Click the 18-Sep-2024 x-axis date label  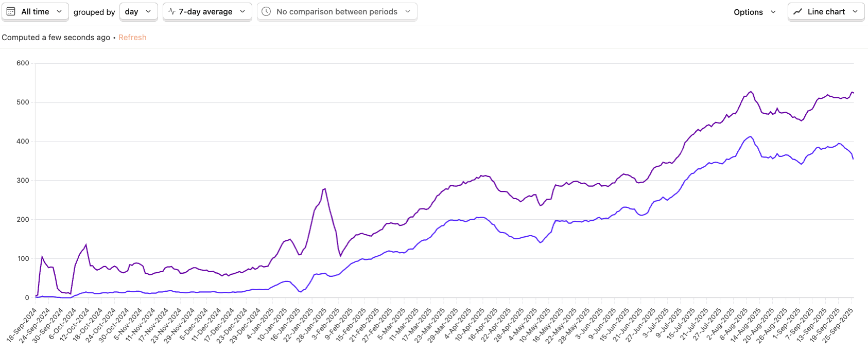click(22, 325)
